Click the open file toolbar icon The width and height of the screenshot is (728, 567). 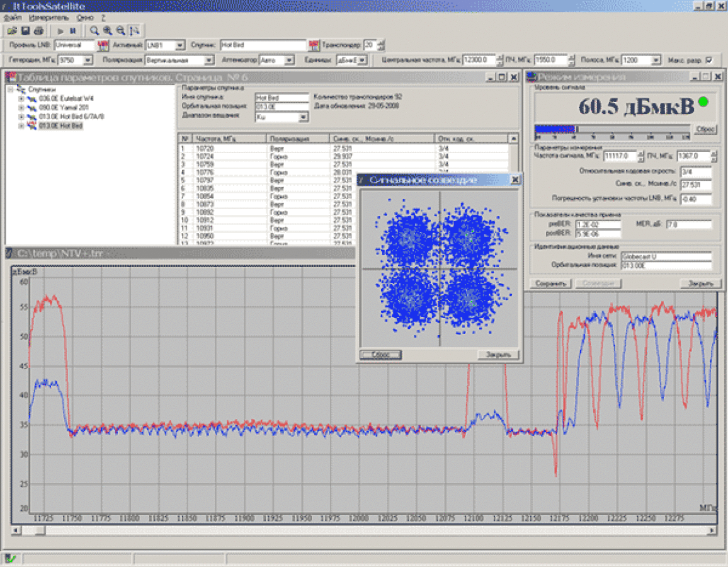click(x=12, y=31)
